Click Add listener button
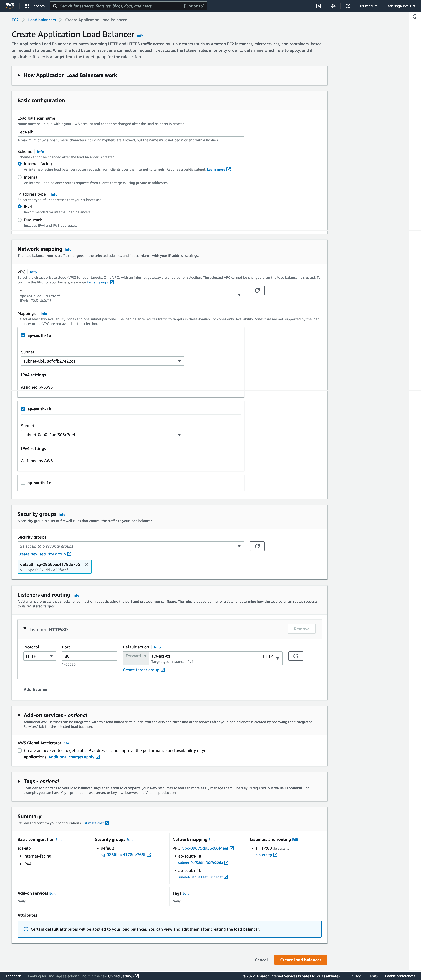Screen dimensions: 421x980 36,689
